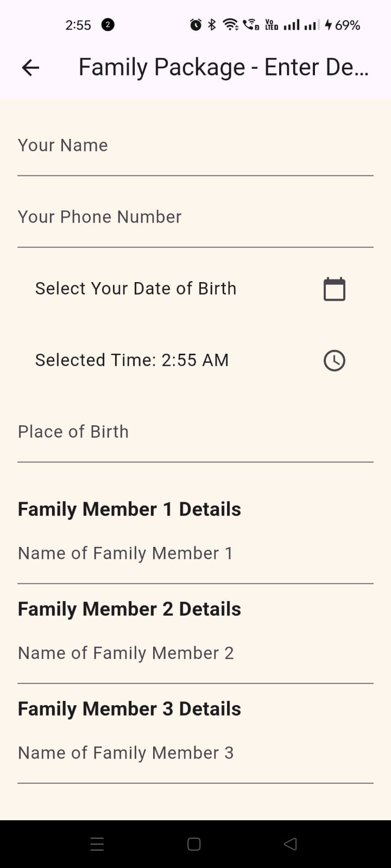This screenshot has width=391, height=868.
Task: Tap the back arrow icon
Action: click(30, 67)
